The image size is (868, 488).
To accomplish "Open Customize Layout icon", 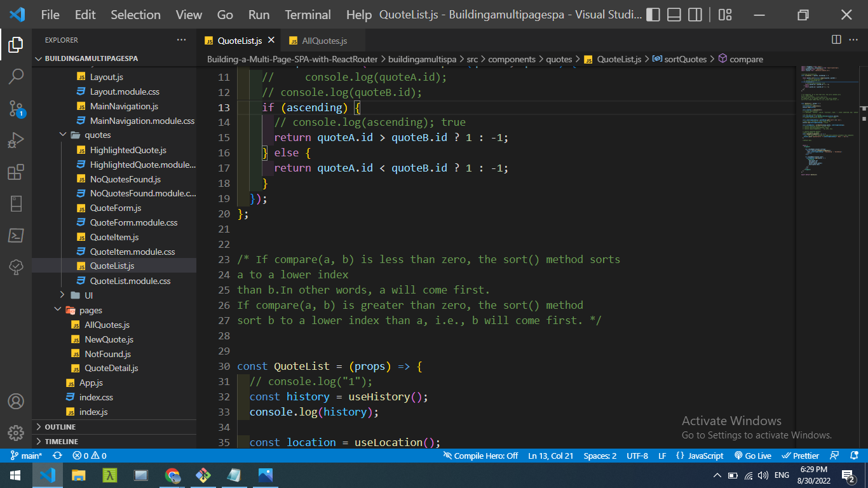I will click(725, 15).
